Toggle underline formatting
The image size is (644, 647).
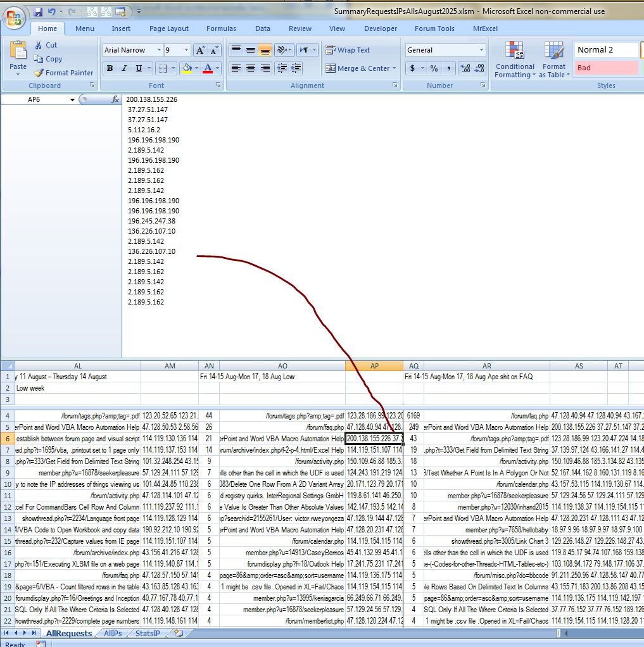coord(139,68)
